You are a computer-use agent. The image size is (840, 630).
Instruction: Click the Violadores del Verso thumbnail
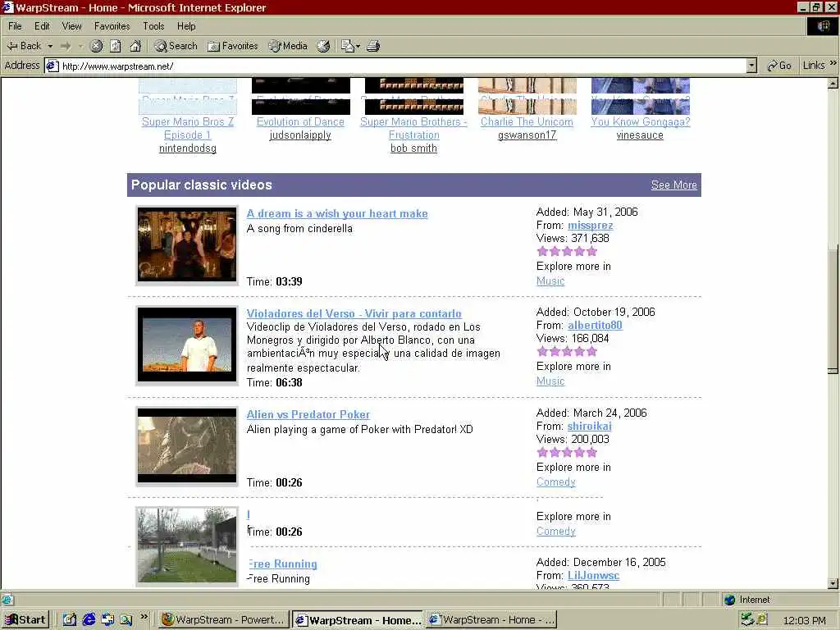(x=187, y=345)
